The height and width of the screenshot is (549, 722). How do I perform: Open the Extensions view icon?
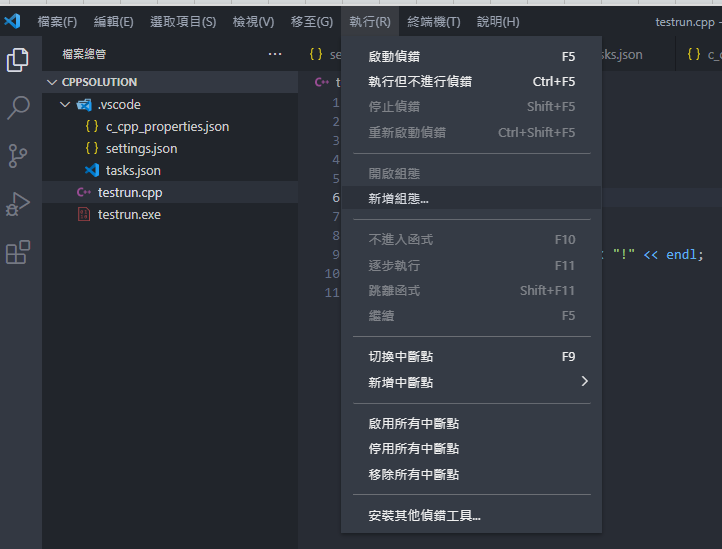(18, 252)
